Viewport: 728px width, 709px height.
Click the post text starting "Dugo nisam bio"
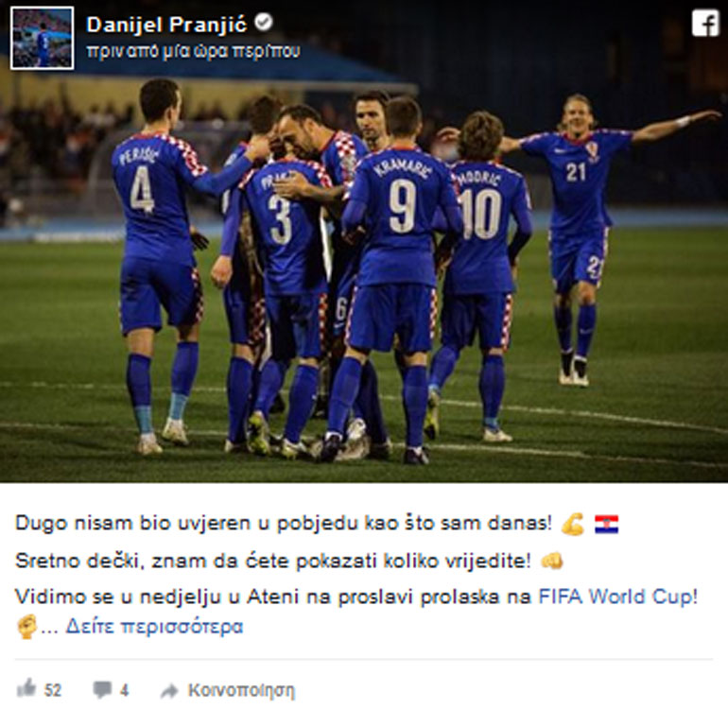(284, 524)
